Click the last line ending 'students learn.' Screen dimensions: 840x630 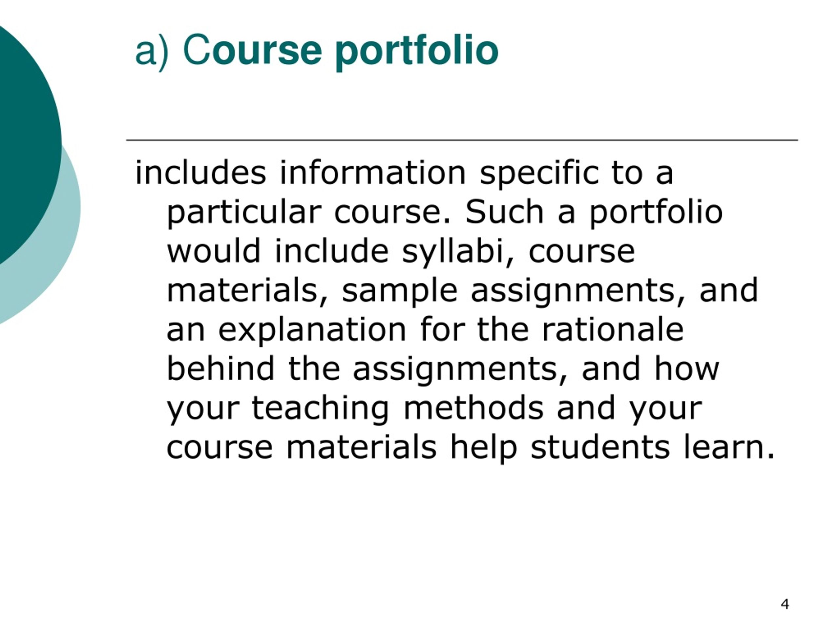tap(470, 448)
